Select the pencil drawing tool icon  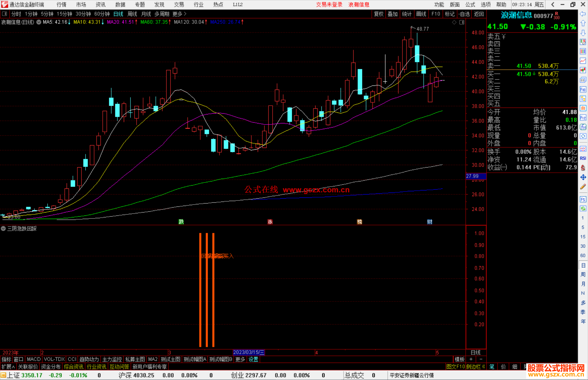tap(583, 187)
